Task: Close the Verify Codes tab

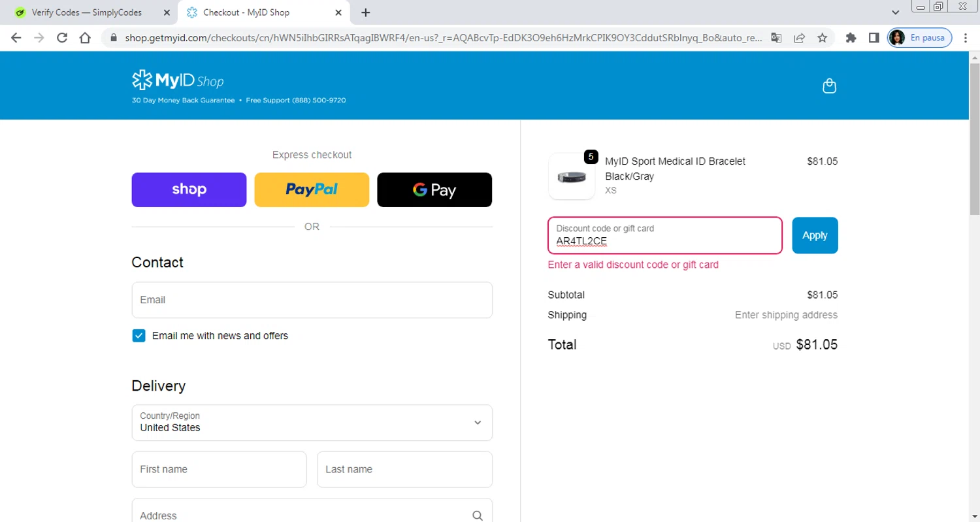Action: coord(166,12)
